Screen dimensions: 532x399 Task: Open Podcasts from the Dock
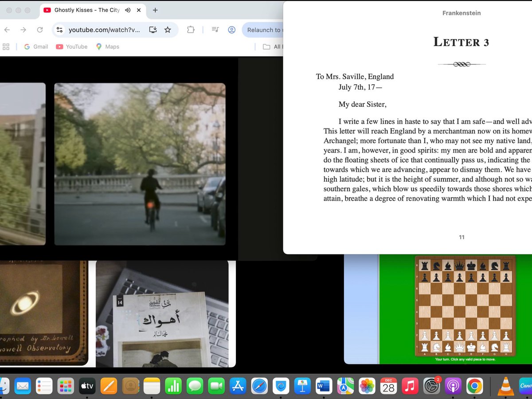[453, 386]
